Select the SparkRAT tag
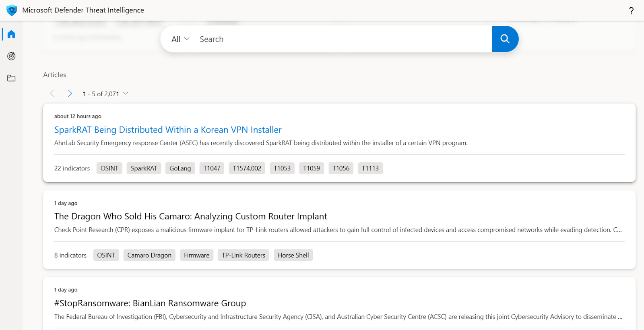This screenshot has width=644, height=330. pos(144,168)
